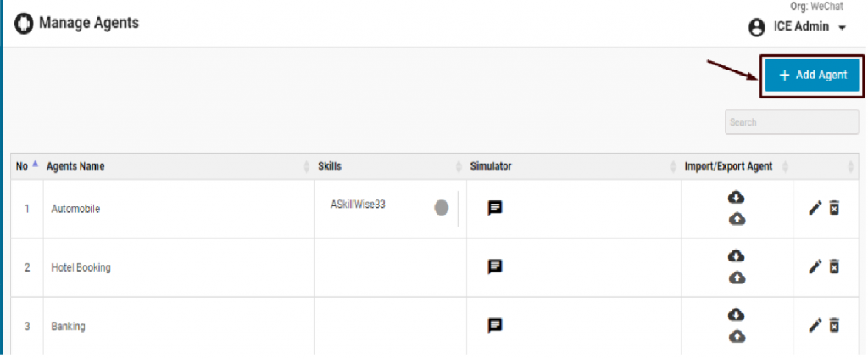868x359 pixels.
Task: Click the Automobile agent name
Action: [x=76, y=209]
